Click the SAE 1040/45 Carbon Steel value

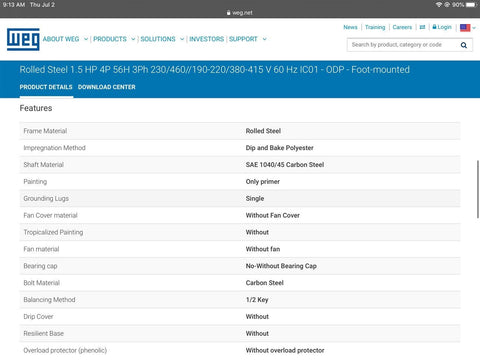[x=285, y=165]
